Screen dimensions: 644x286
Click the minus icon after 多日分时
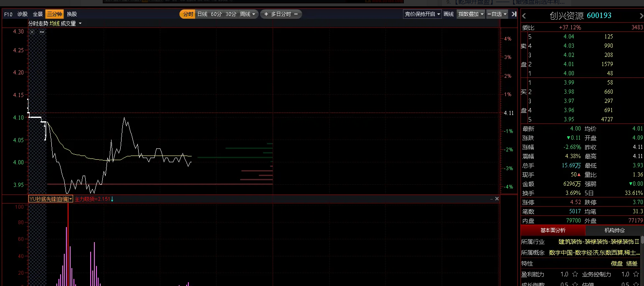[296, 14]
